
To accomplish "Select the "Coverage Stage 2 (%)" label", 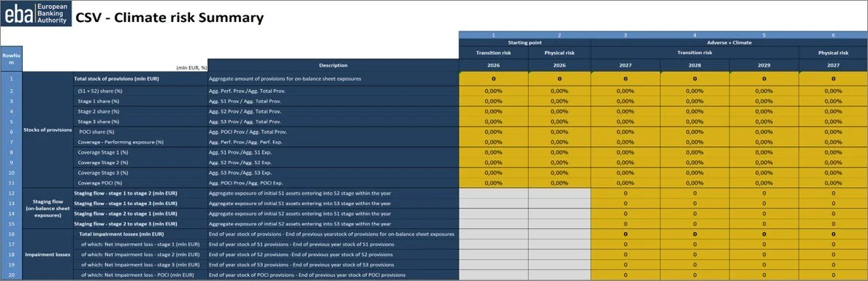I will pyautogui.click(x=102, y=162).
